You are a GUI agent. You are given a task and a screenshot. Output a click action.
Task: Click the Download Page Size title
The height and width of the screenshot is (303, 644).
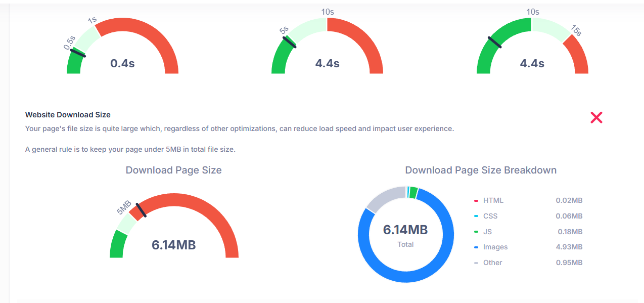173,170
